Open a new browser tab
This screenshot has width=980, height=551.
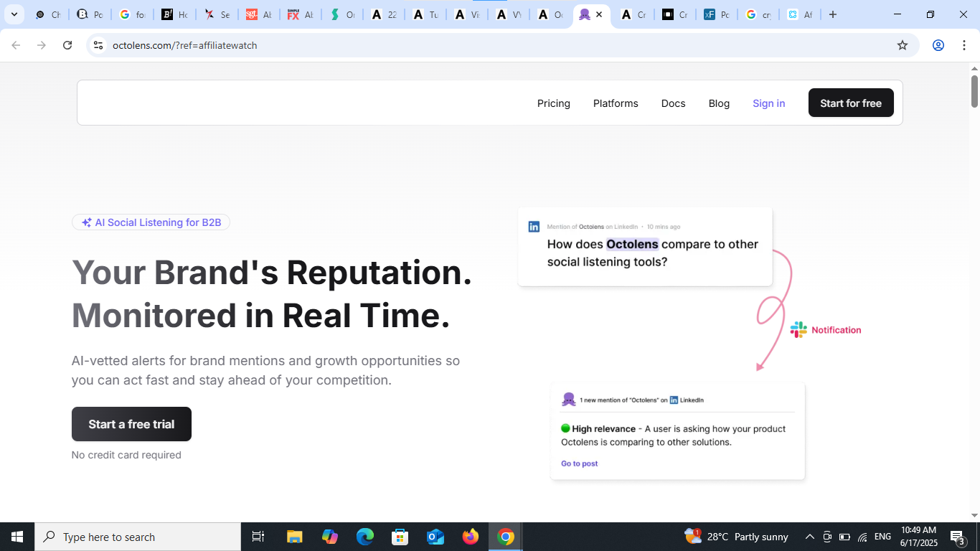(x=833, y=14)
